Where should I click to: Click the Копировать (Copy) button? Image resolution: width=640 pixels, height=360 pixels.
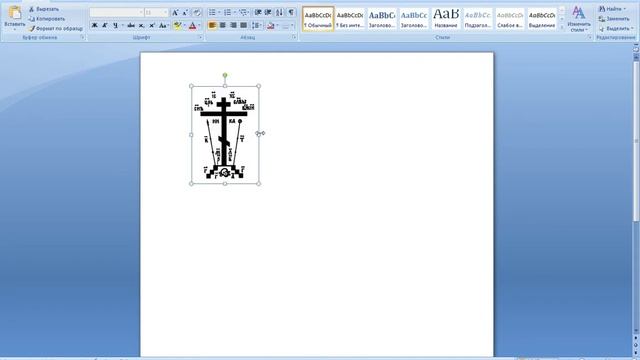click(47, 19)
